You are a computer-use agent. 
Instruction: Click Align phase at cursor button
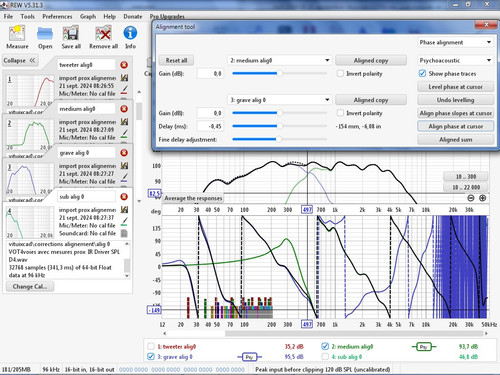tap(455, 126)
